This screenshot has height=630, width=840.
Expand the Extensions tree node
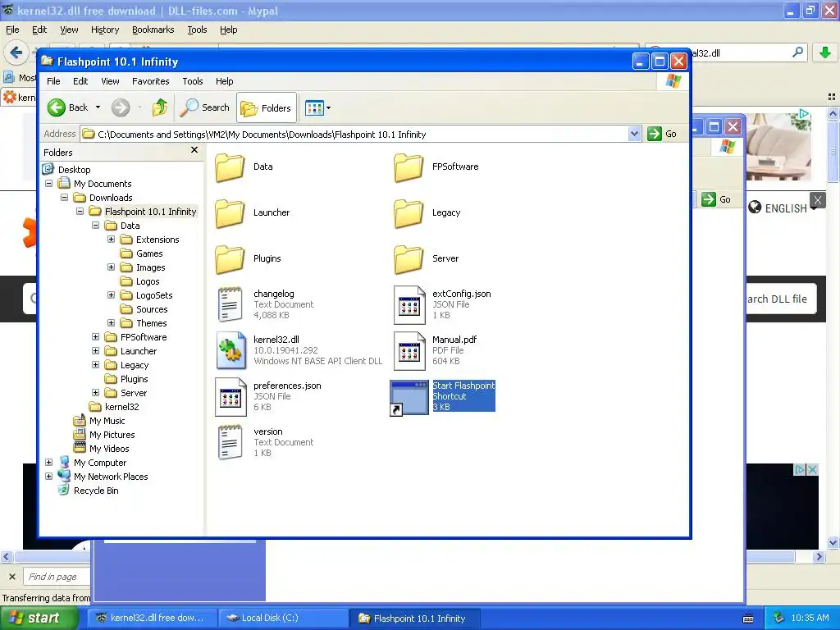tap(111, 239)
